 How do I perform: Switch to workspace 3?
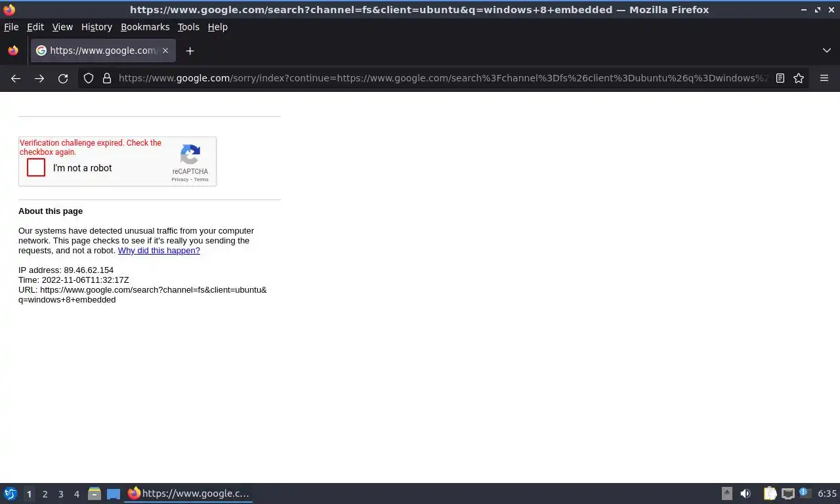tap(60, 494)
